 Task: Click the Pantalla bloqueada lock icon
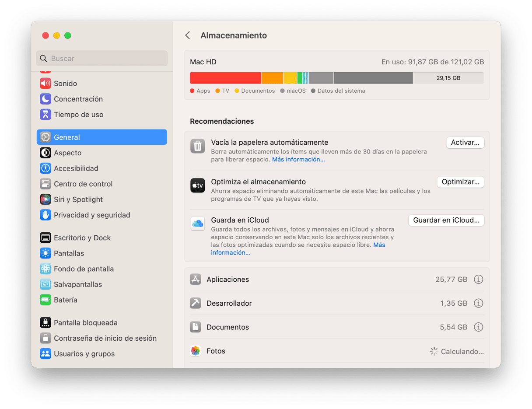pos(45,322)
